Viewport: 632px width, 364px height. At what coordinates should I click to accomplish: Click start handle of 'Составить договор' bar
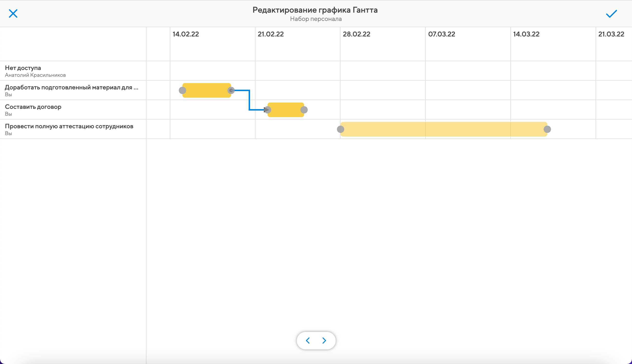tap(267, 110)
